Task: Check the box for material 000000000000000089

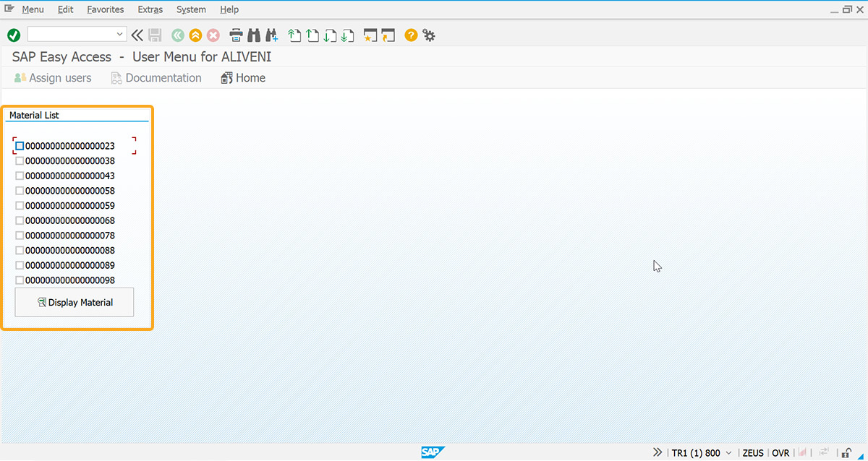Action: coord(20,265)
